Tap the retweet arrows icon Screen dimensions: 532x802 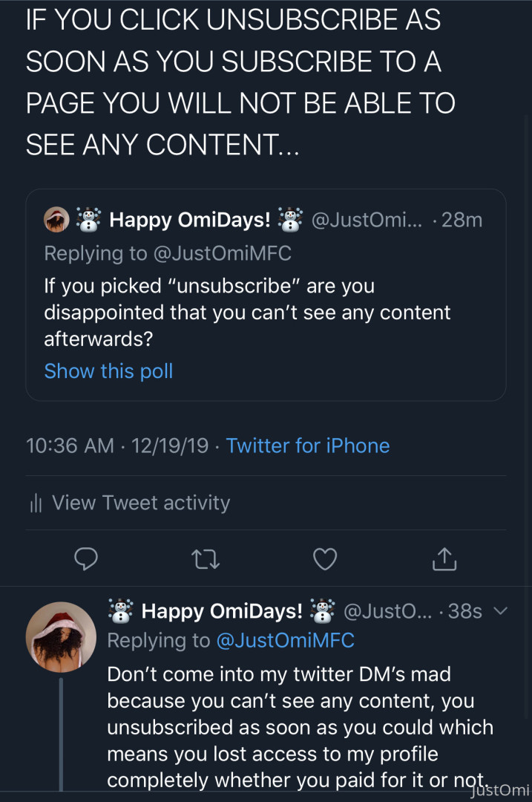(206, 558)
